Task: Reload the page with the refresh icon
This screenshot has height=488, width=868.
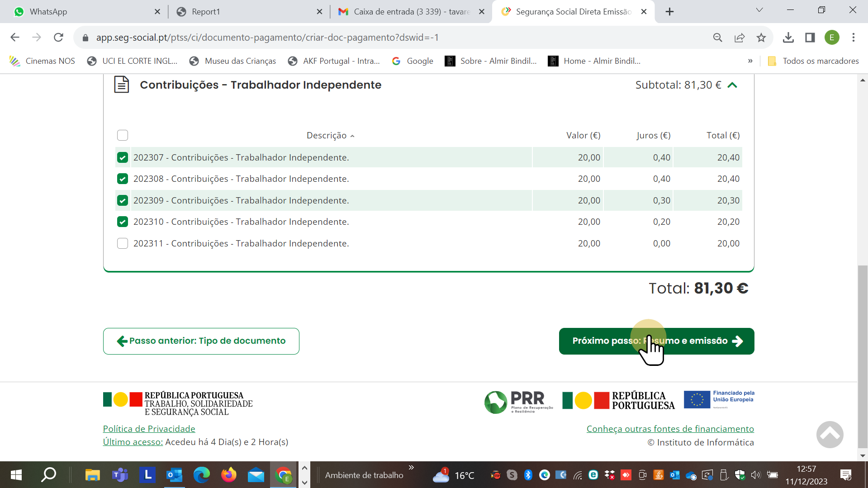Action: pos(58,38)
